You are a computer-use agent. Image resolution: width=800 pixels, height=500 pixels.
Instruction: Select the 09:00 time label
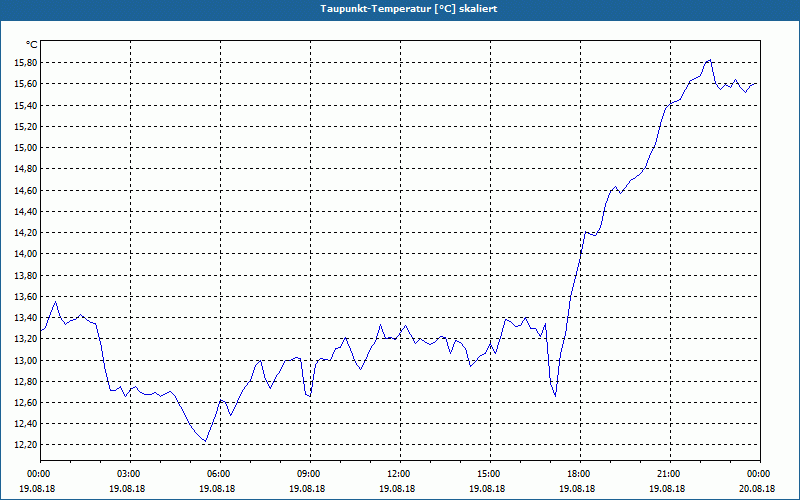coord(310,473)
